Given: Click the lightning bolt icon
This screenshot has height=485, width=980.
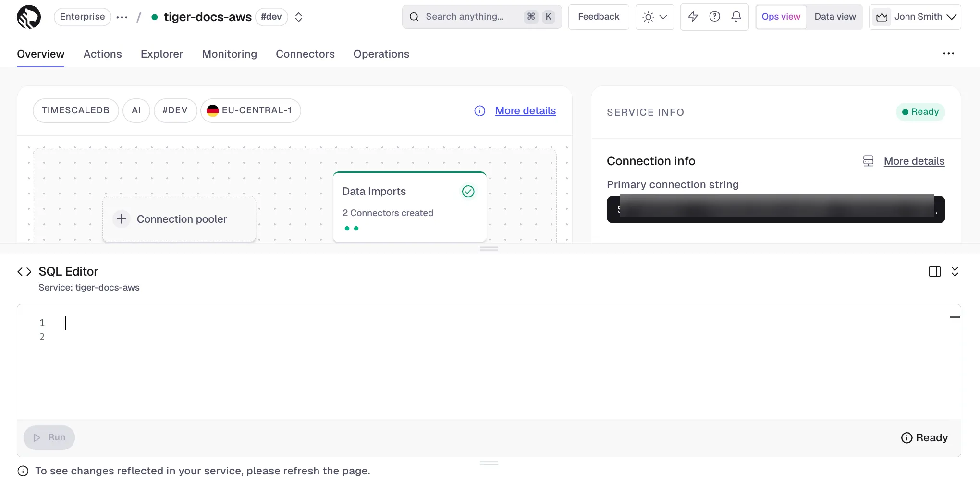Looking at the screenshot, I should (x=693, y=16).
